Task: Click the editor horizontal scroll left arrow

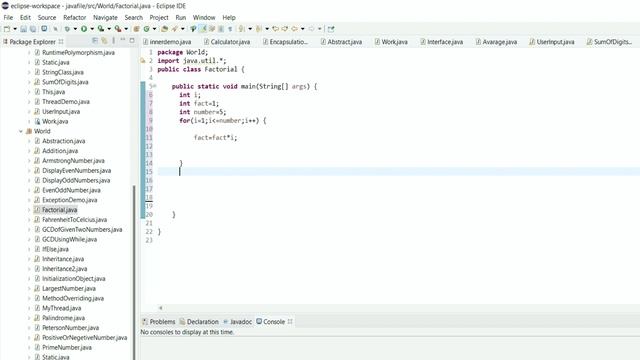Action: pos(160,308)
